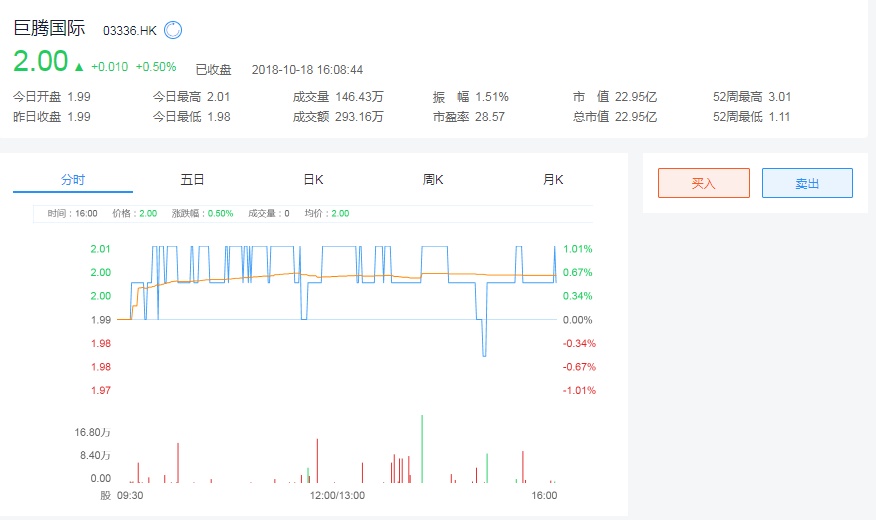Screen dimensions: 876x520
Task: Open the 月K monthly chart tab
Action: [553, 180]
